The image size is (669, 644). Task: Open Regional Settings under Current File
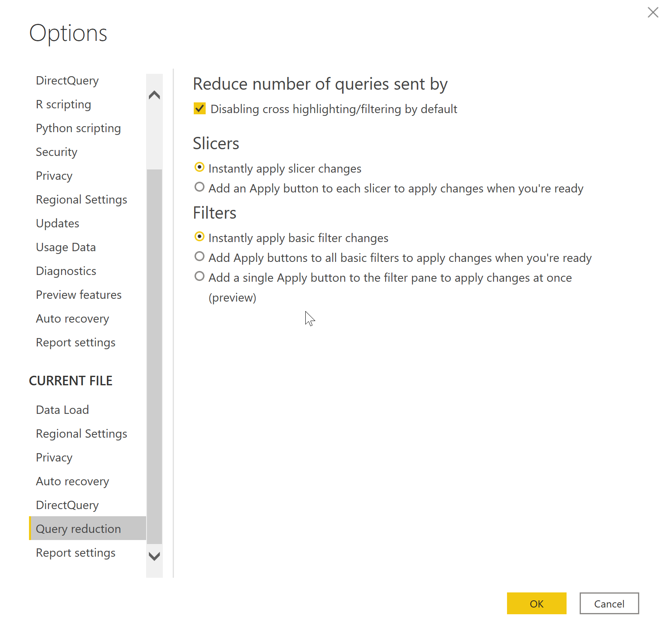point(81,434)
